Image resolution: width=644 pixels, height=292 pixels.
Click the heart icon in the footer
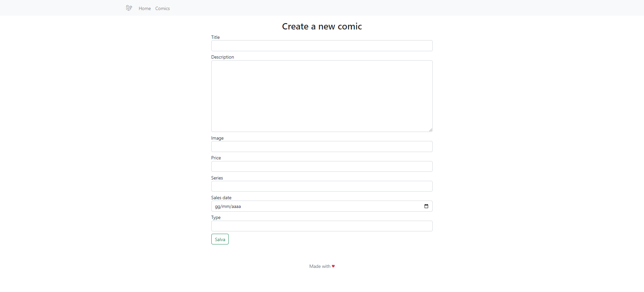point(333,266)
